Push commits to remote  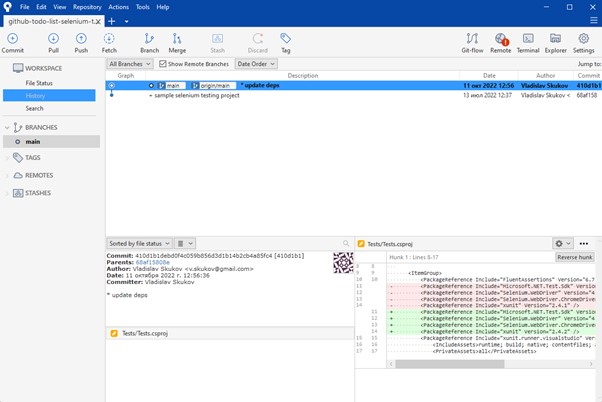[x=81, y=39]
